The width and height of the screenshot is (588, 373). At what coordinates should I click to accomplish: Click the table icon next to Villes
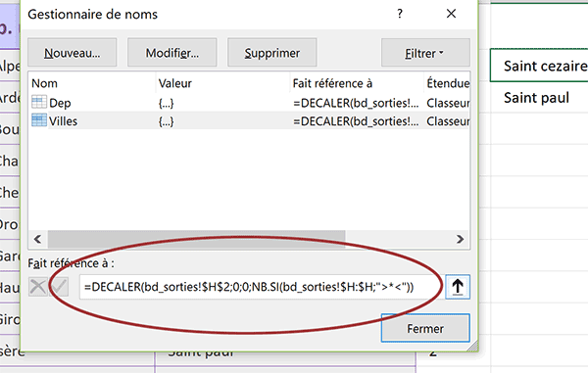[x=39, y=120]
